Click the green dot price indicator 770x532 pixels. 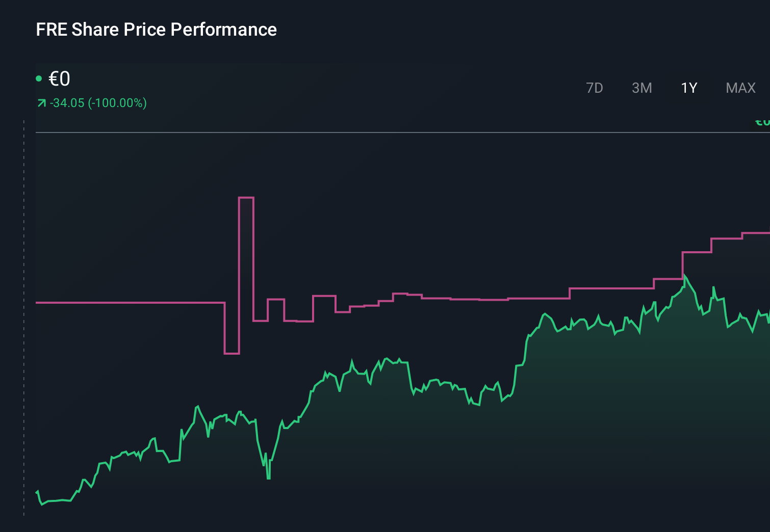click(39, 78)
